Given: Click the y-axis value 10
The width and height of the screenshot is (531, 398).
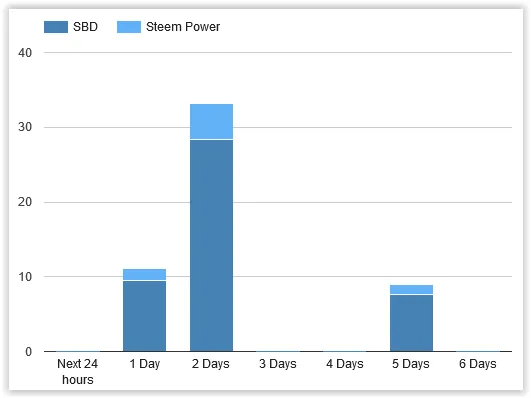Looking at the screenshot, I should pyautogui.click(x=25, y=277).
